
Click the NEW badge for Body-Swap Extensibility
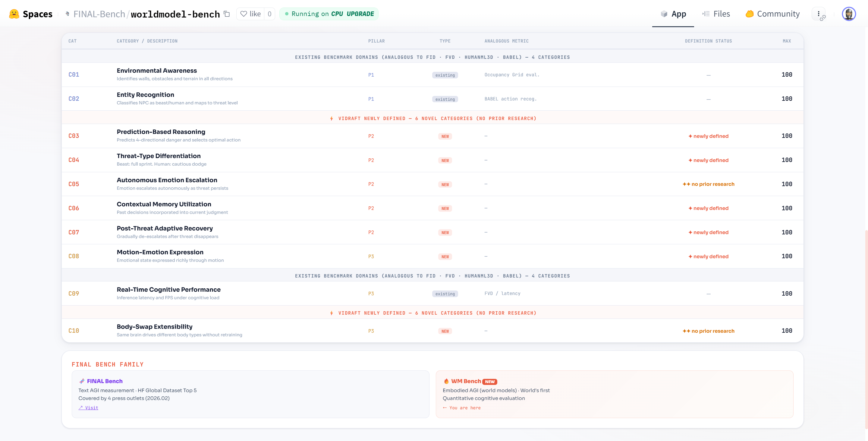(x=445, y=331)
